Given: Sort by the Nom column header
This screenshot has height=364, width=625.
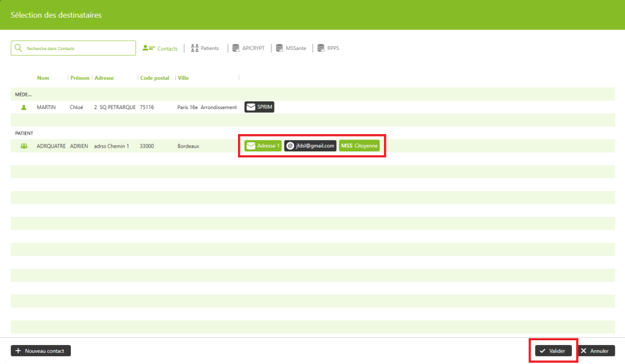Looking at the screenshot, I should pos(43,78).
